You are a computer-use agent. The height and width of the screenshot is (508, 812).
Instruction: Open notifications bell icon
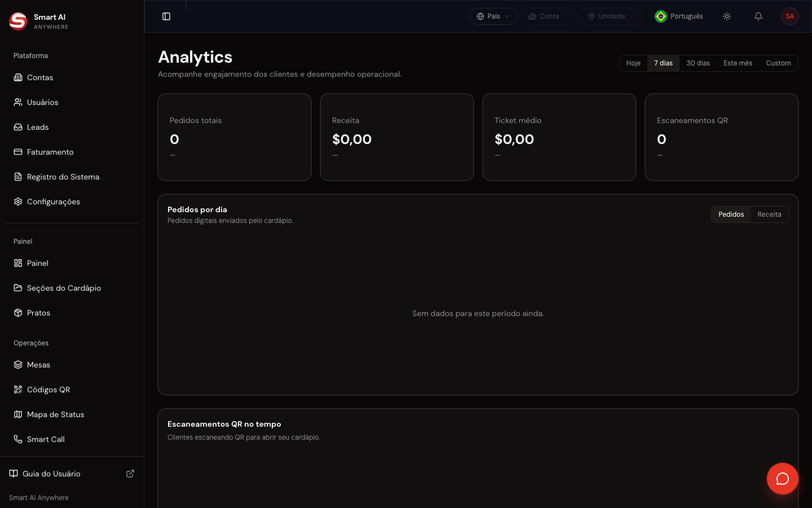point(758,16)
